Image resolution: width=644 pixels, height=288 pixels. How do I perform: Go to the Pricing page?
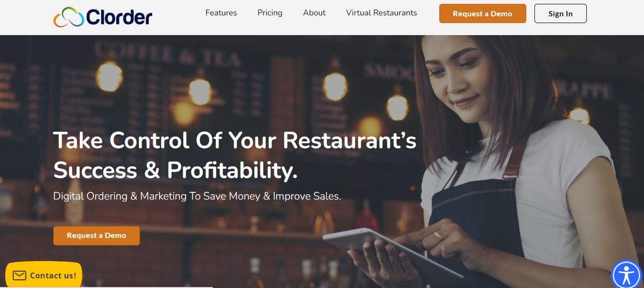[x=270, y=13]
